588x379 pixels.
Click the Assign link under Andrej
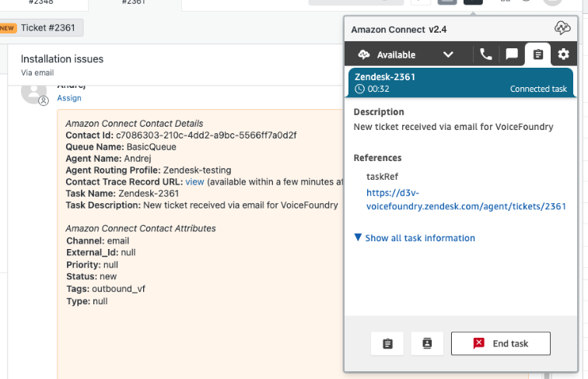coord(69,99)
